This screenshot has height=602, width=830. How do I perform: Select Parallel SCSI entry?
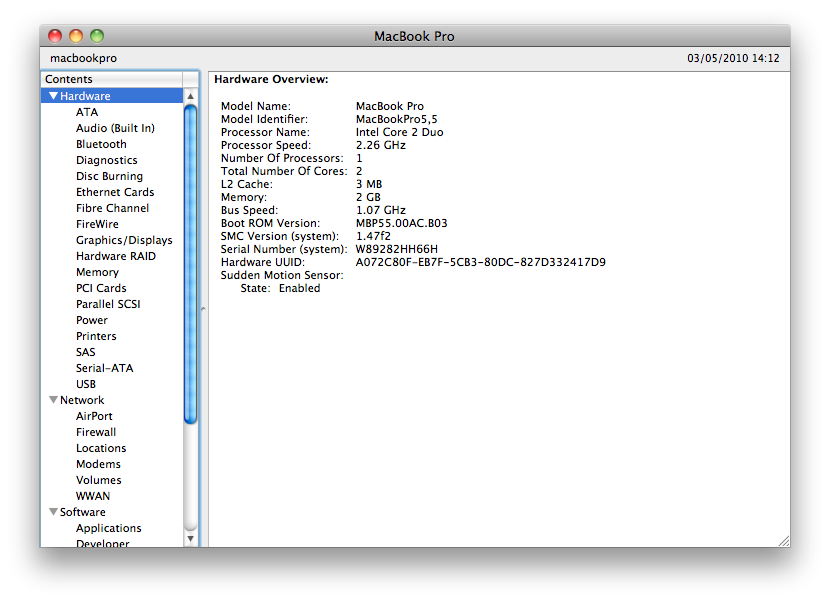(x=108, y=304)
